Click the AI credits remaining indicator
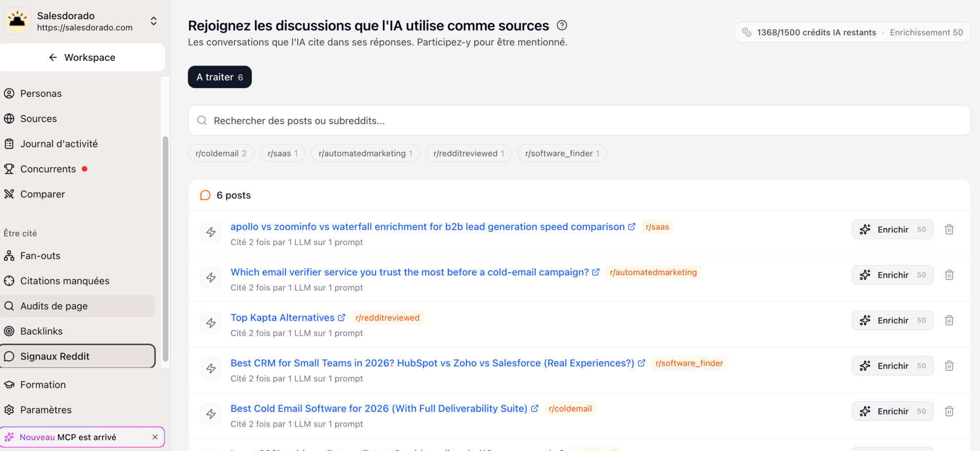 (x=852, y=33)
